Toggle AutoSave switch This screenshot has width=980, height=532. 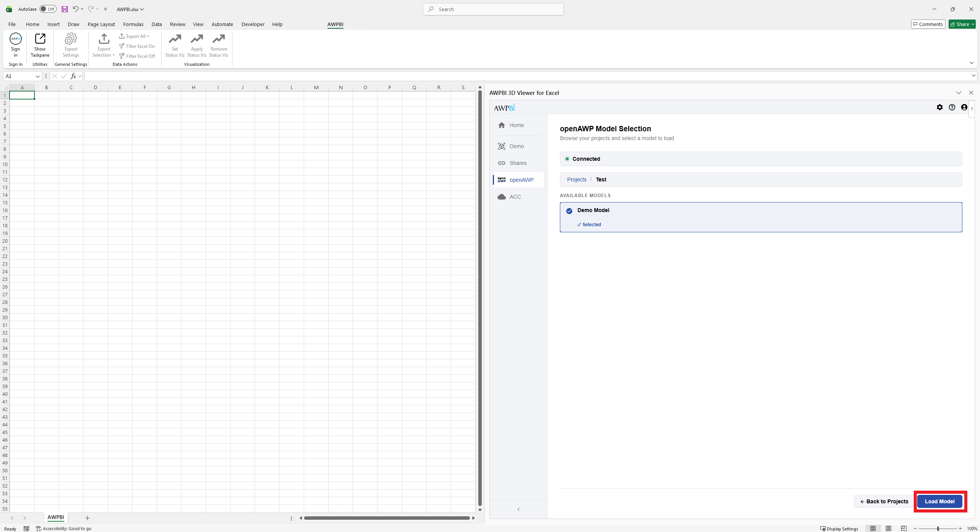click(x=48, y=9)
